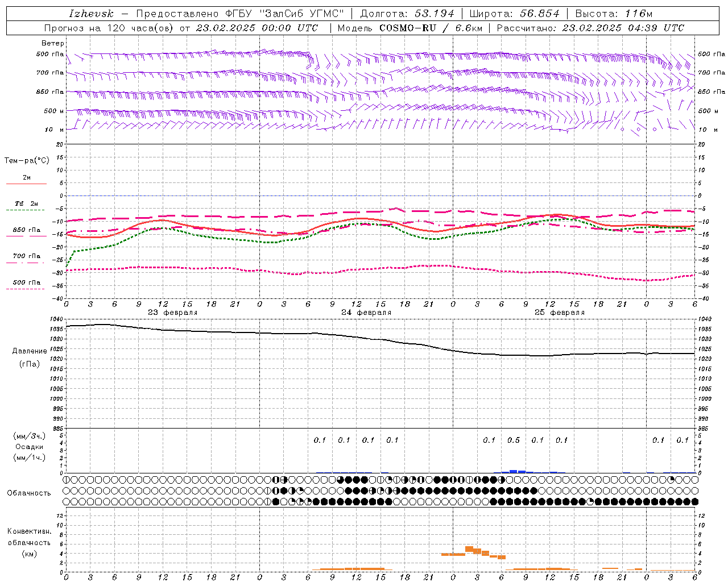The width and height of the screenshot is (728, 582).
Task: Click the left "500 м" wind level label
Action: pos(54,111)
